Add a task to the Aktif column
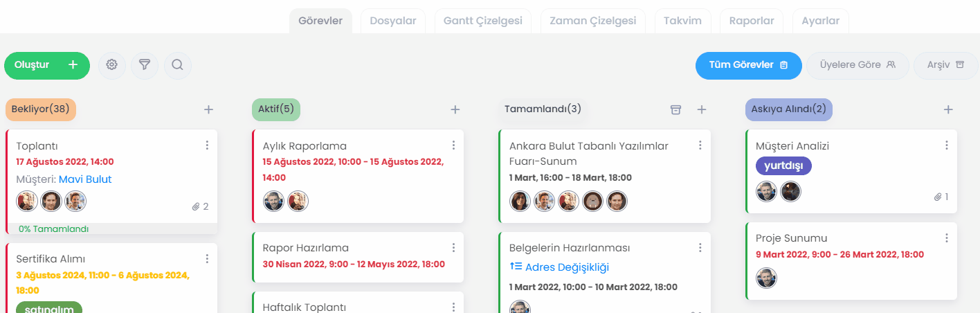Screen dimensions: 980x313 click(x=455, y=109)
